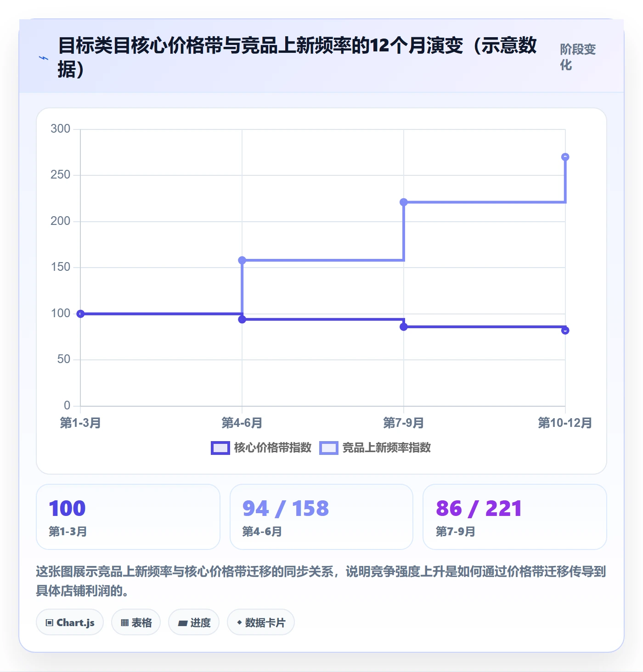Click the 第7-9月 caption under 86 / 221
643x672 pixels.
(x=455, y=532)
